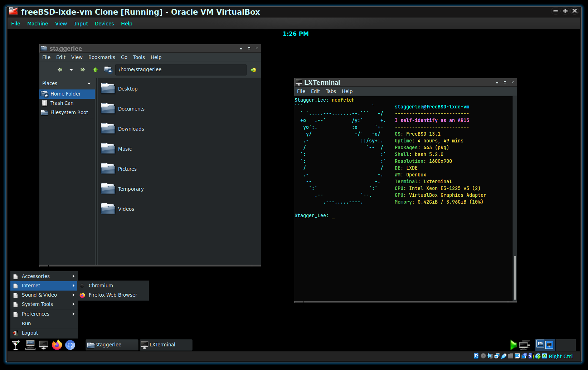The height and width of the screenshot is (370, 588).
Task: Open VirtualBox Machine menu
Action: 38,24
